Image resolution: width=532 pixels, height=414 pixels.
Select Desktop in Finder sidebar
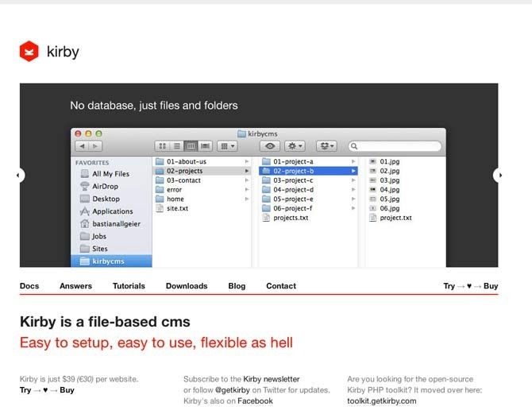(x=100, y=199)
